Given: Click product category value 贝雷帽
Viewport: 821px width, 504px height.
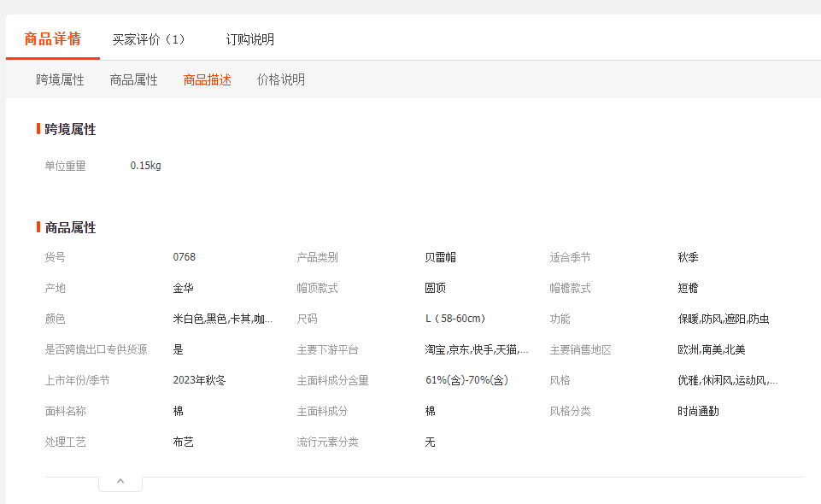Looking at the screenshot, I should tap(440, 257).
